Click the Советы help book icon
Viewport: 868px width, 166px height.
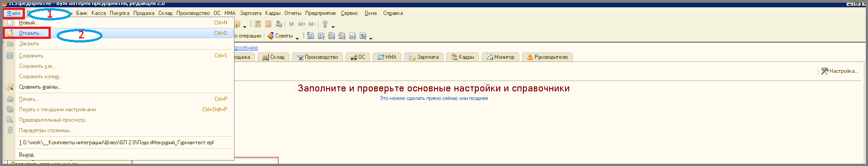pyautogui.click(x=271, y=36)
